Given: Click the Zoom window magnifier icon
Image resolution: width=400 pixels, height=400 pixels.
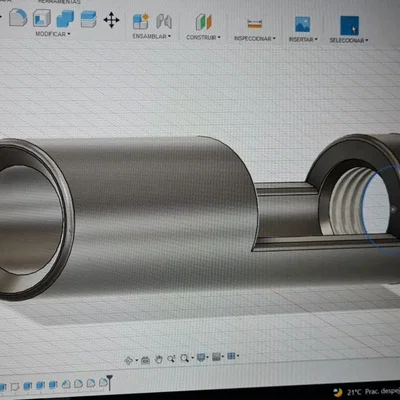Looking at the screenshot, I should point(171,359).
